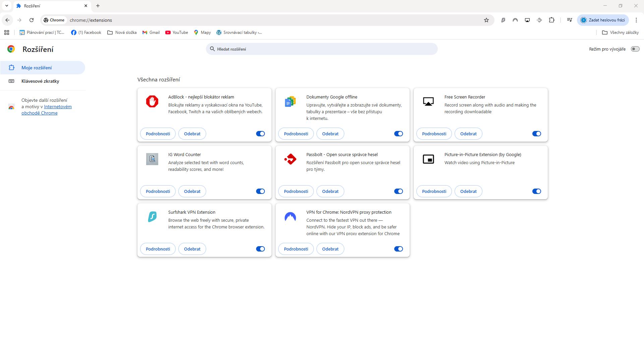Click the Surfshark VPN card icon
The width and height of the screenshot is (644, 347).
click(x=152, y=216)
